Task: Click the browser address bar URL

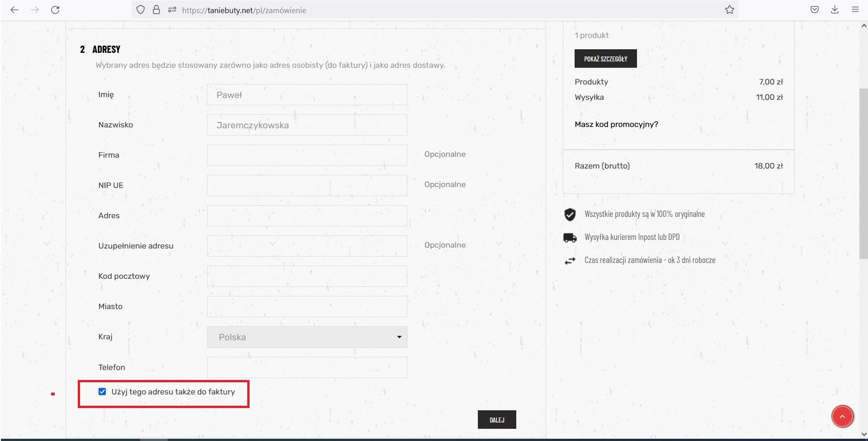Action: tap(244, 10)
